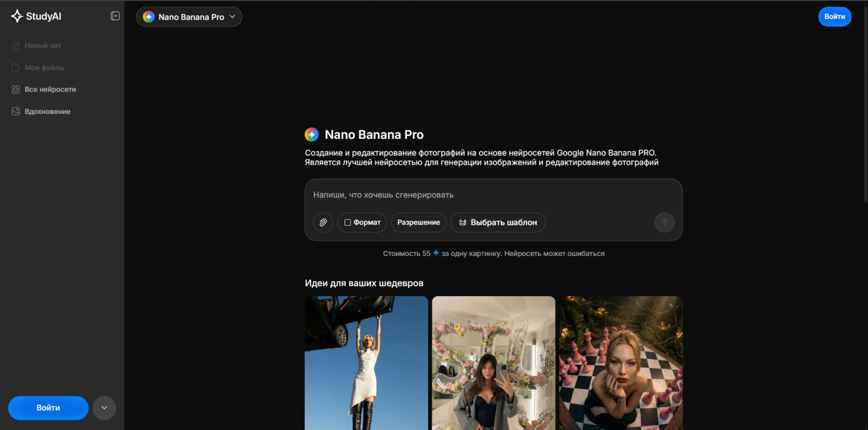Click the Идеи для ваших шедевров heading
The image size is (868, 430).
tap(364, 283)
